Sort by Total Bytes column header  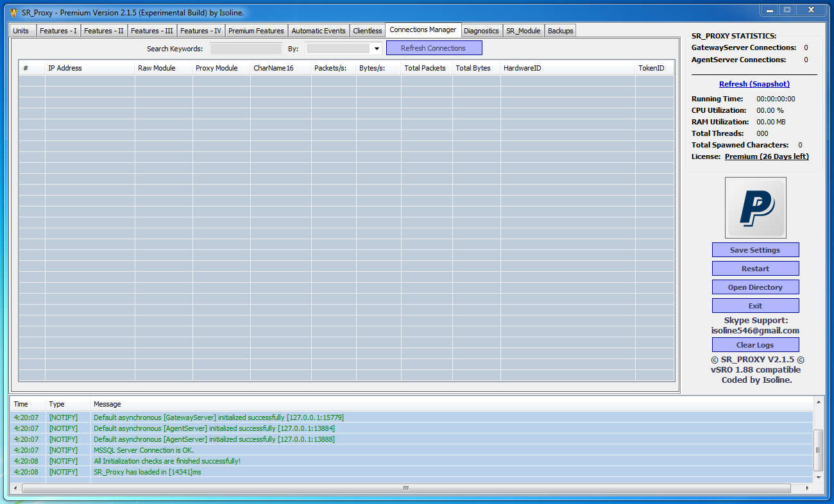[476, 68]
